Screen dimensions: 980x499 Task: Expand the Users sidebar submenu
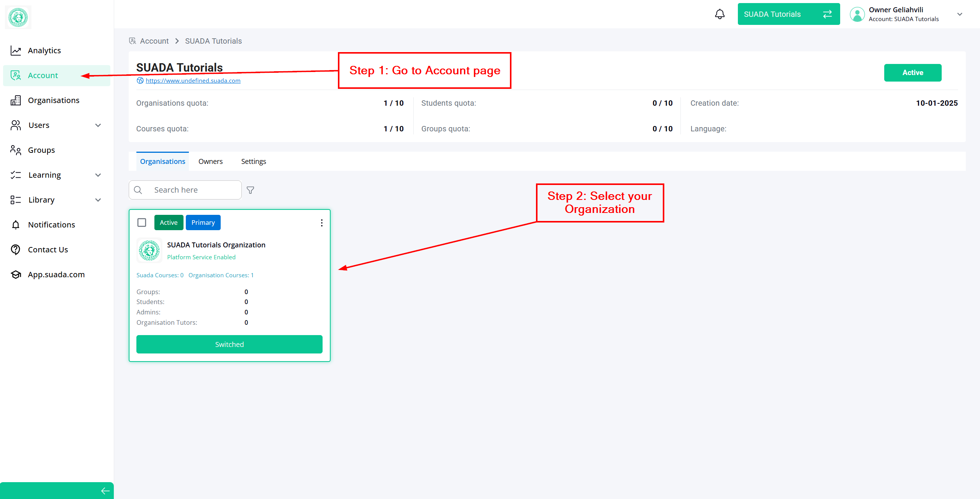tap(98, 125)
